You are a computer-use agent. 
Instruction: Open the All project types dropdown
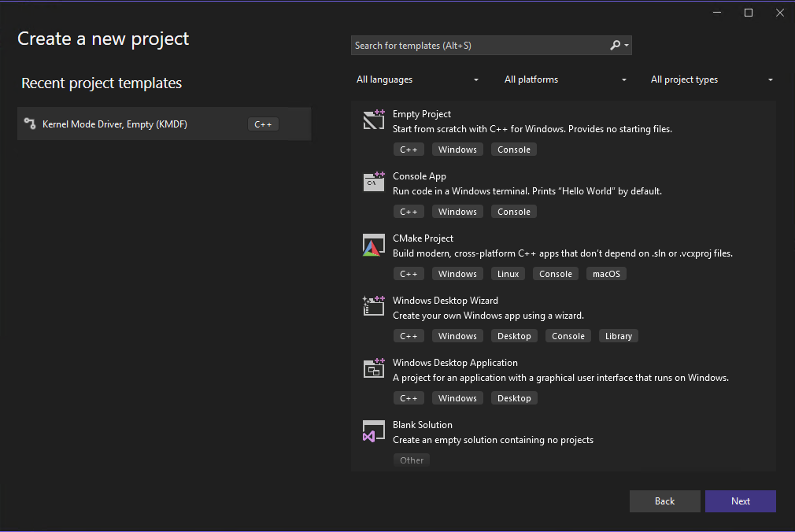710,79
